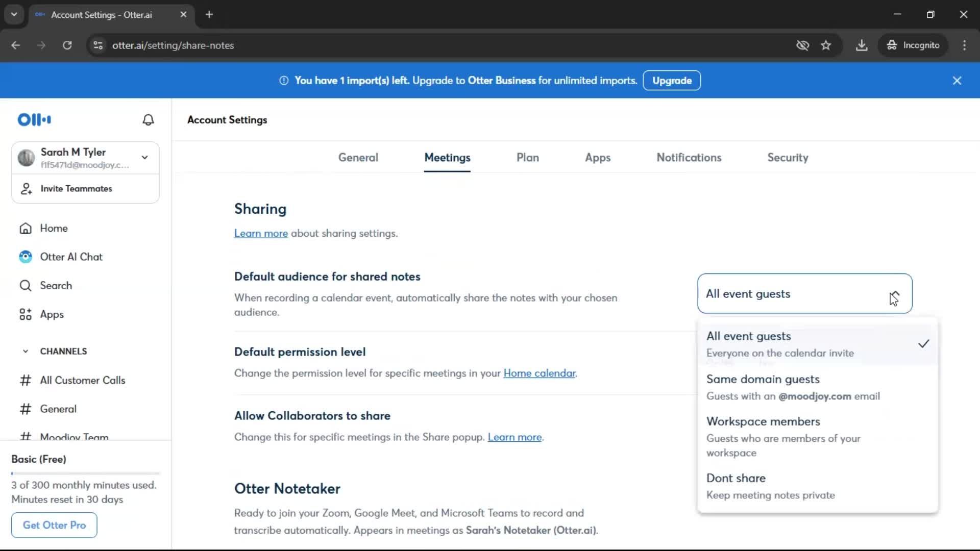Bookmark this page with the star

click(x=826, y=45)
